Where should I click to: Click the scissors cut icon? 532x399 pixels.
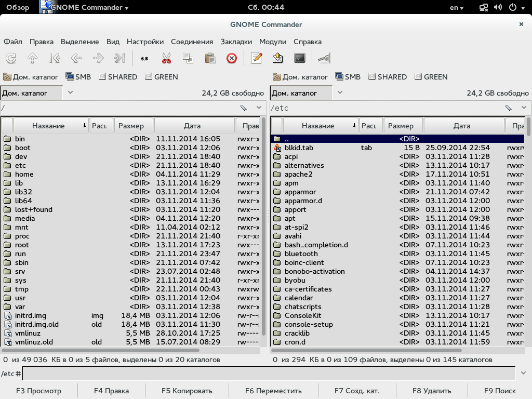coord(166,58)
